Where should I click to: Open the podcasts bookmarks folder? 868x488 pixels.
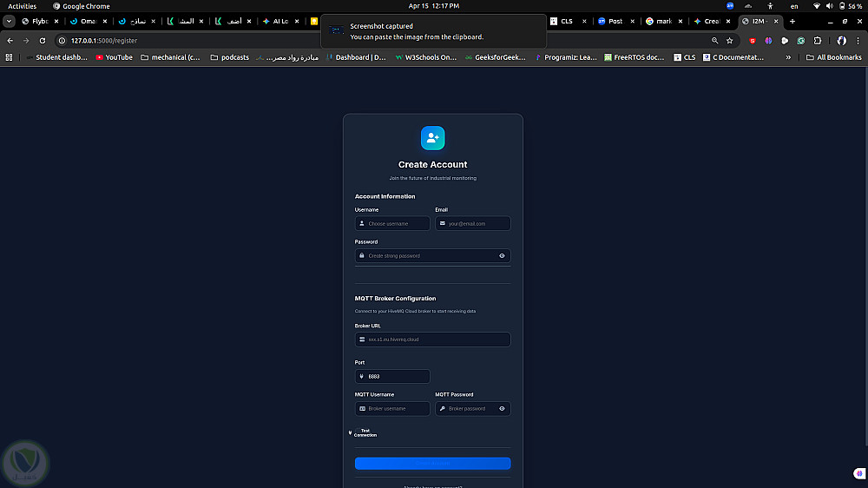230,57
